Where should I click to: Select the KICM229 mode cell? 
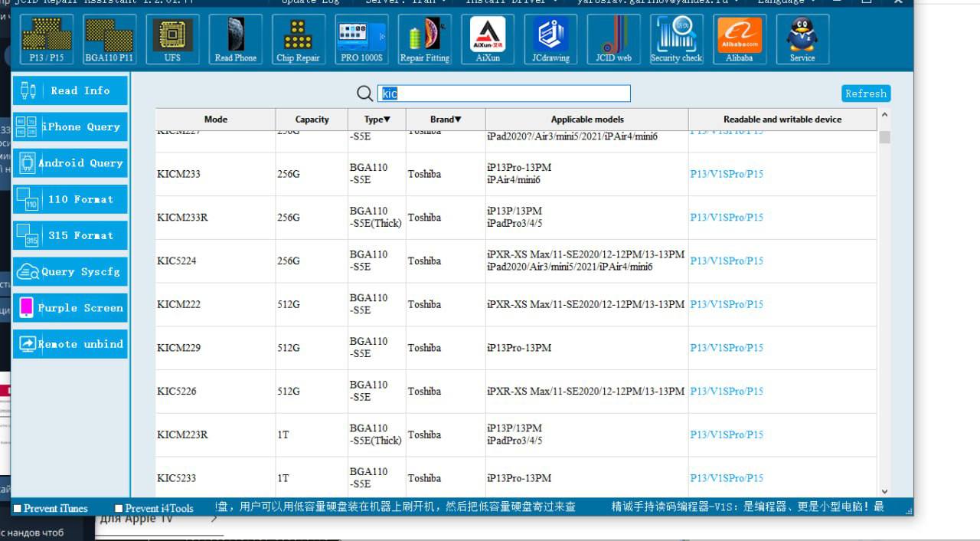tap(216, 348)
